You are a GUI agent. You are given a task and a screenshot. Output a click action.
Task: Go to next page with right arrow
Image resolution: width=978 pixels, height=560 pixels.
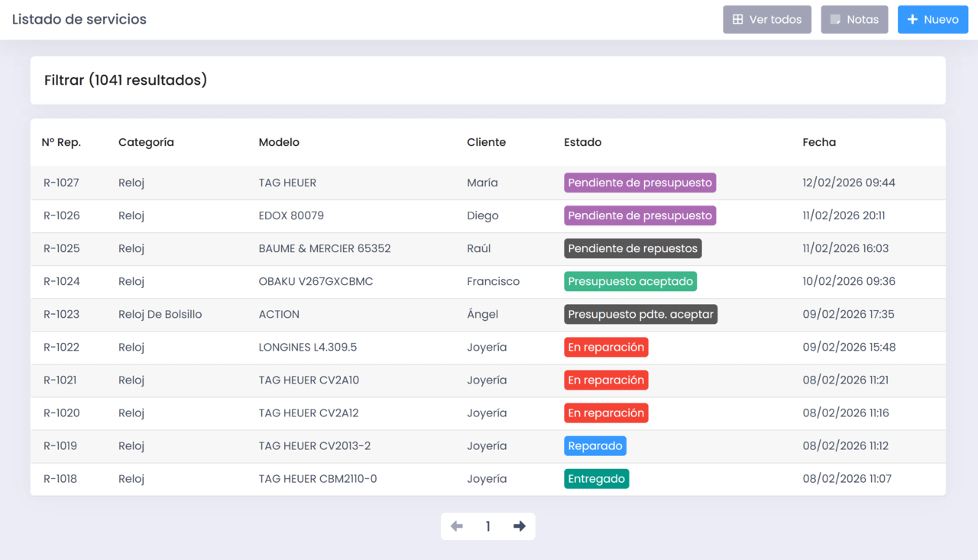click(x=520, y=526)
